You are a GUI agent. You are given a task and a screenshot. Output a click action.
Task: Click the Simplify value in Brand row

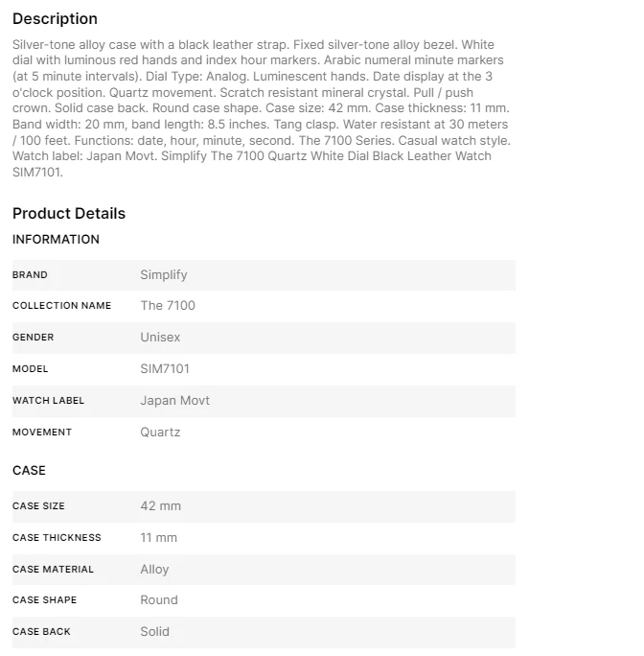[x=164, y=275]
